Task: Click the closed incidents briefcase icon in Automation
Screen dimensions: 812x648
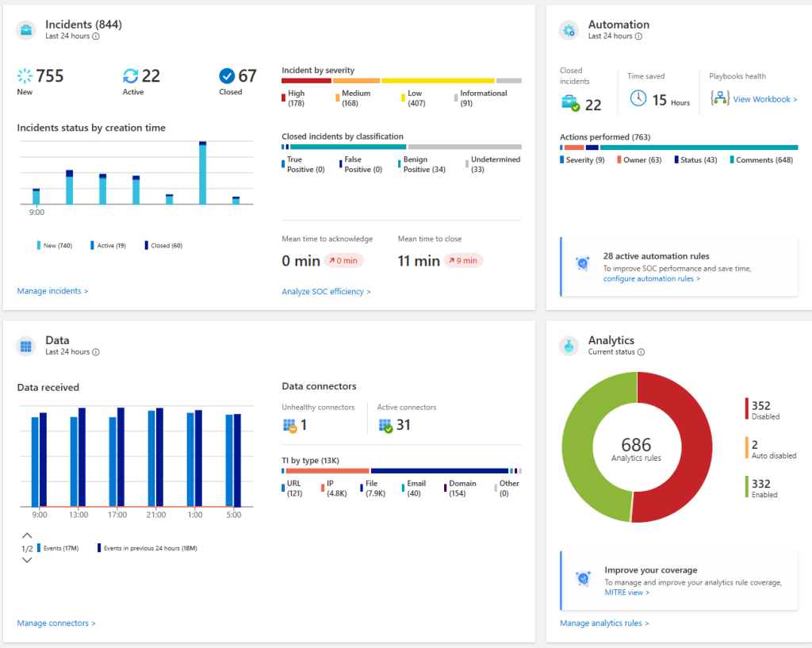Action: pos(570,103)
